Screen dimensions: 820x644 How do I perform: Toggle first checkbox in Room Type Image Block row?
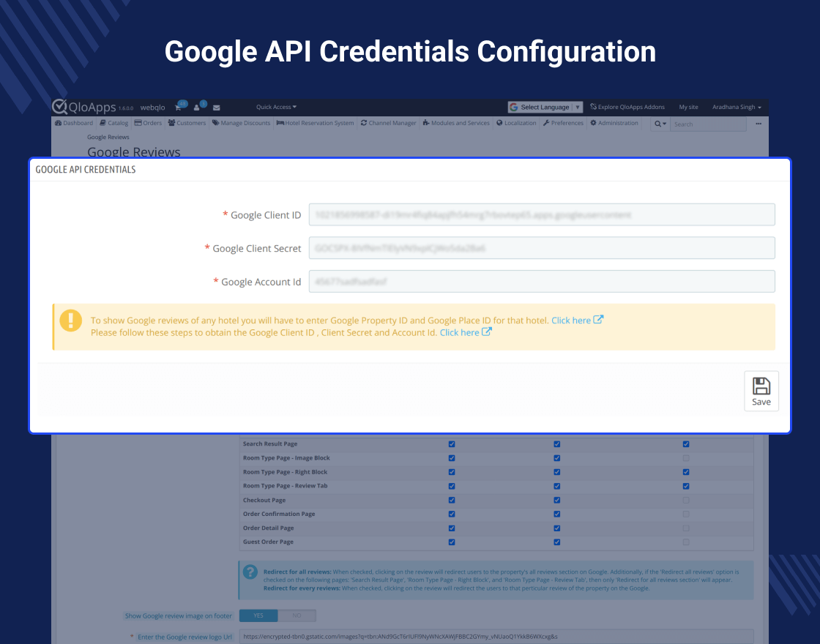click(x=452, y=458)
